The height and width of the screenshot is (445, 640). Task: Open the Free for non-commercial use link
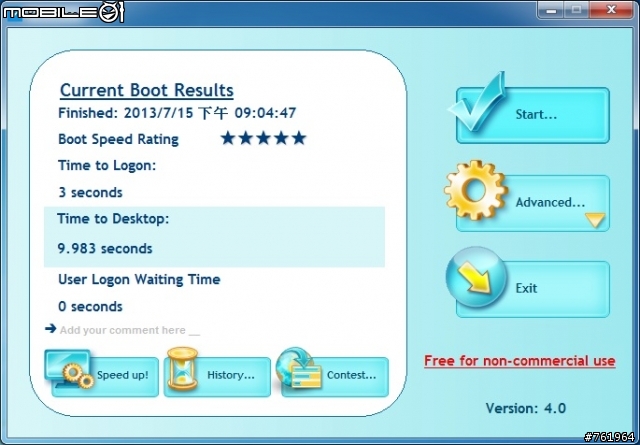520,361
